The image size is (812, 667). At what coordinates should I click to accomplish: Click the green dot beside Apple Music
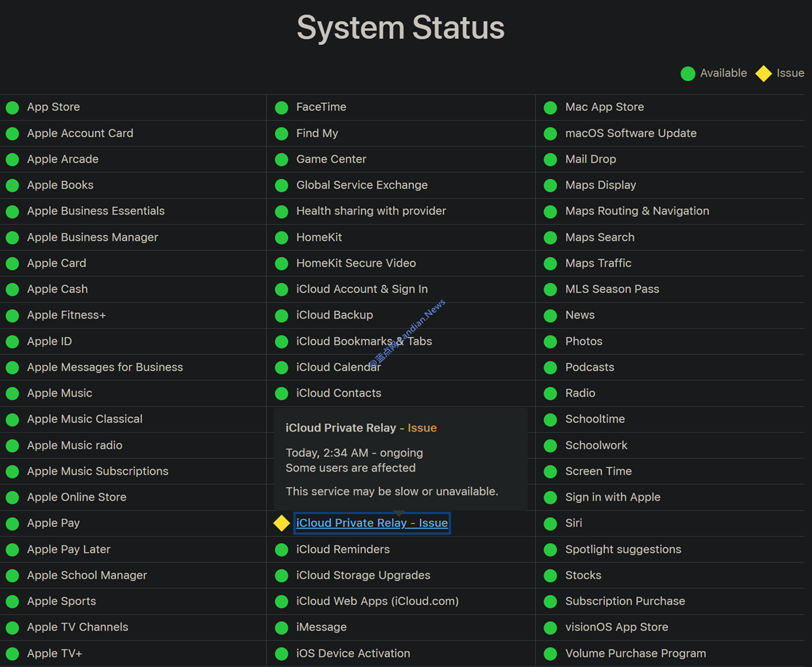[12, 393]
